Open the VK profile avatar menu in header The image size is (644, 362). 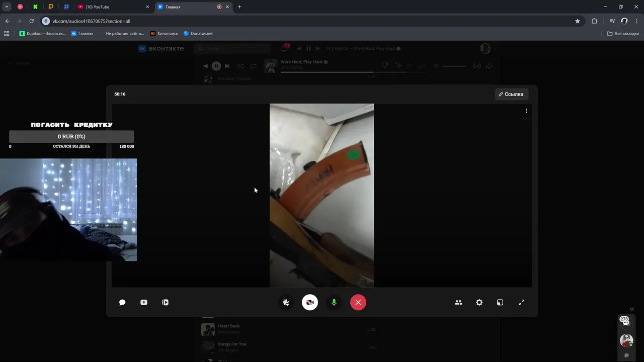(488, 48)
